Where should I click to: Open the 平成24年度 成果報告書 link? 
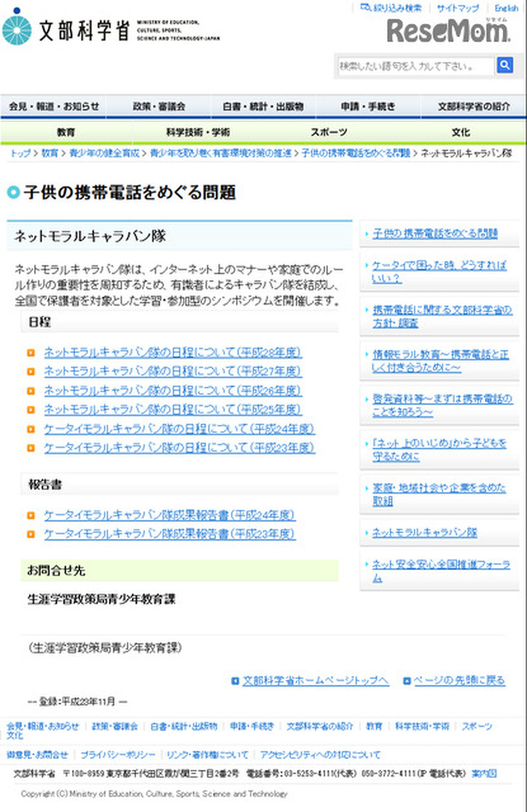point(169,515)
